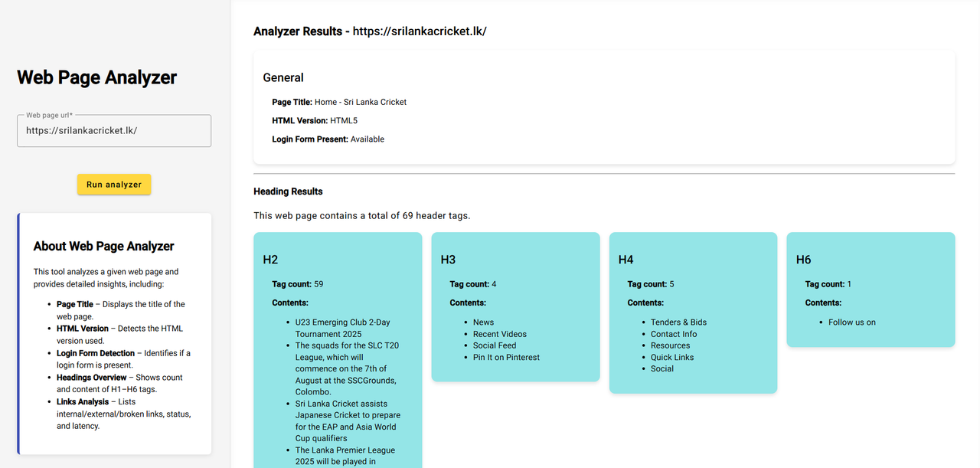Select the Analyzer Results URL heading

[x=370, y=31]
